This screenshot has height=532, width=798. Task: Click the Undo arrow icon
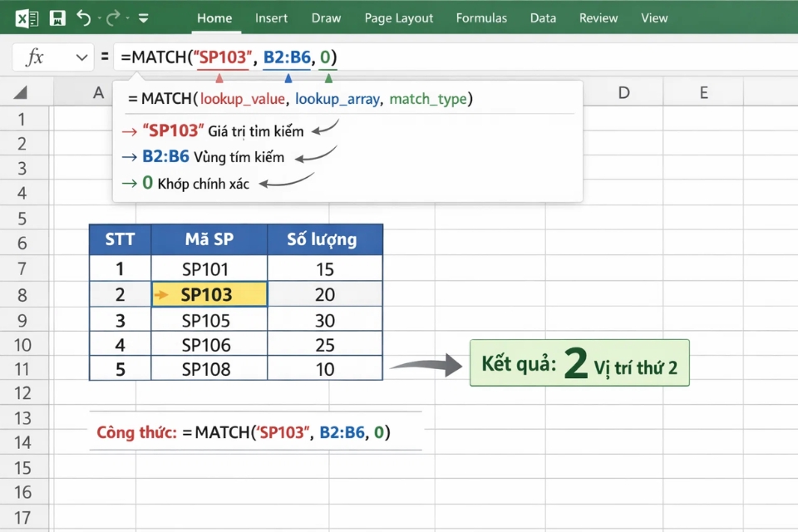[86, 16]
